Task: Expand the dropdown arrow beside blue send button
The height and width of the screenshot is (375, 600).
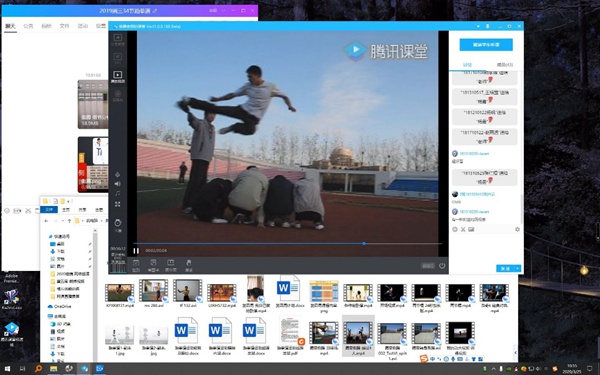Action: coord(518,269)
